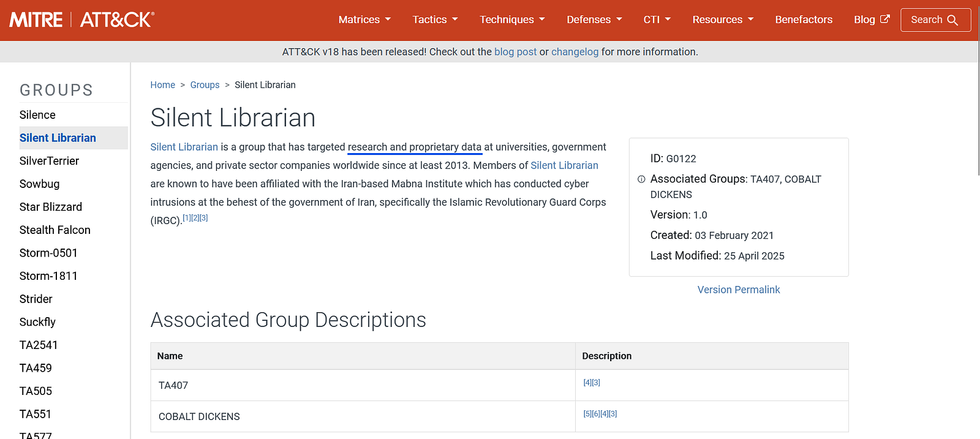Select Storm-1811 in sidebar
The image size is (980, 439).
[48, 276]
